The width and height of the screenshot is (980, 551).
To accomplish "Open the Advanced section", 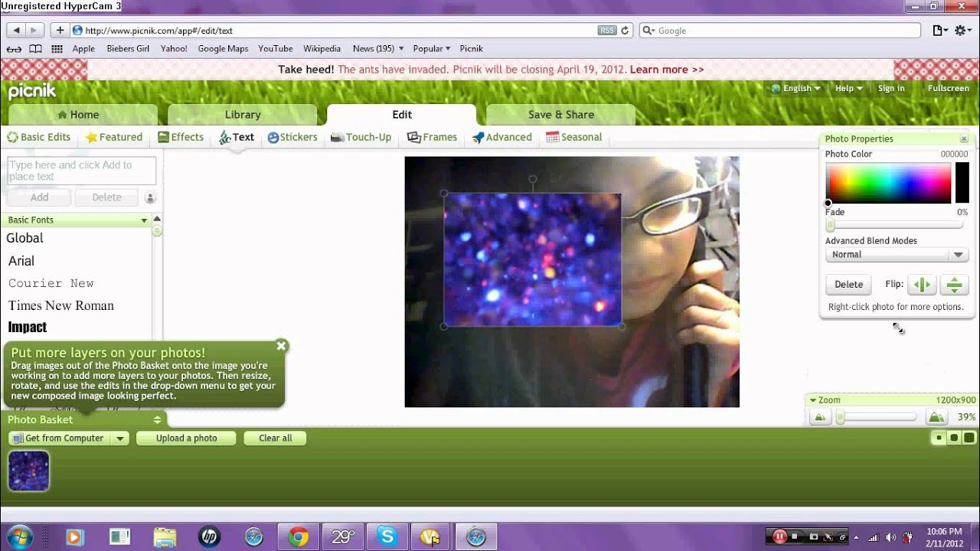I will pos(501,137).
